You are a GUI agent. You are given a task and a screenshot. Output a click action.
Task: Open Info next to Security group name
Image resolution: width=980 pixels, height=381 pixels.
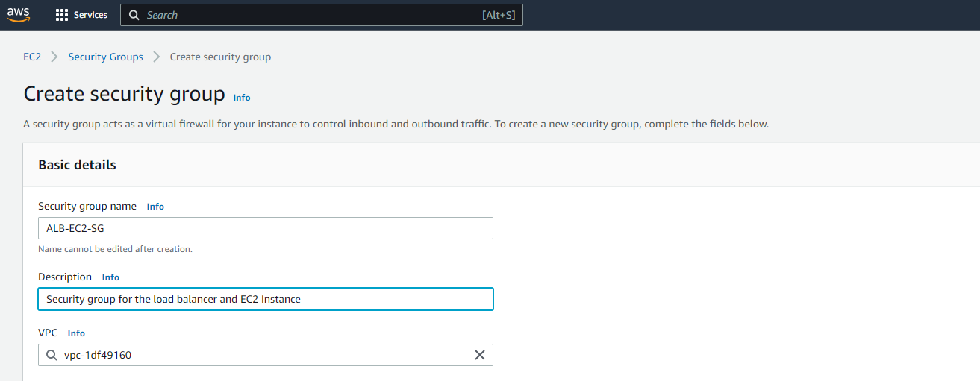tap(155, 207)
